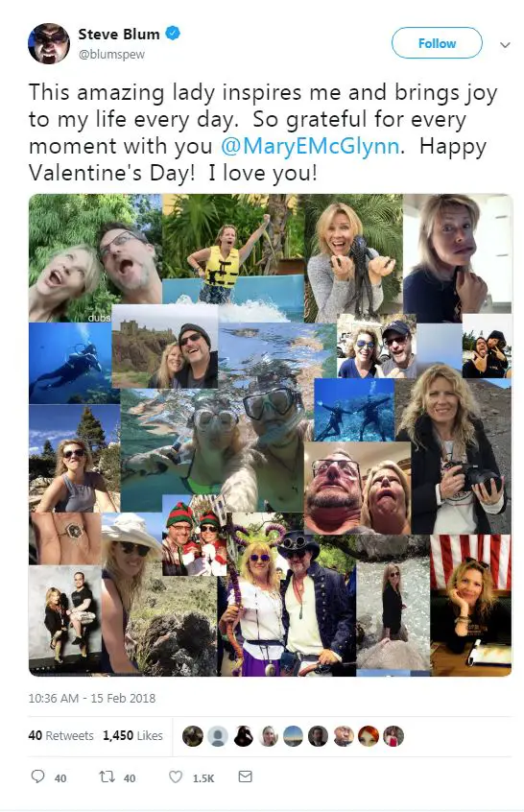Click the blue verified badge icon
This screenshot has height=812, width=524.
pos(173,34)
